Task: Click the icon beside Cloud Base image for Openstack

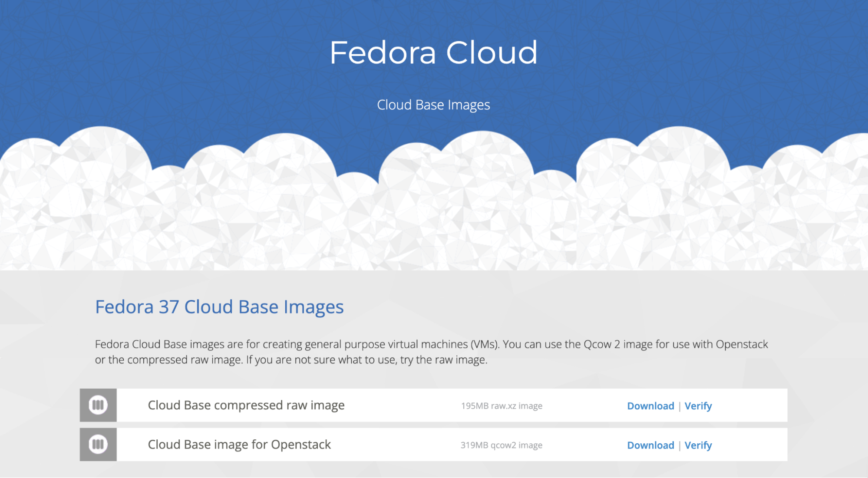Action: pyautogui.click(x=98, y=445)
